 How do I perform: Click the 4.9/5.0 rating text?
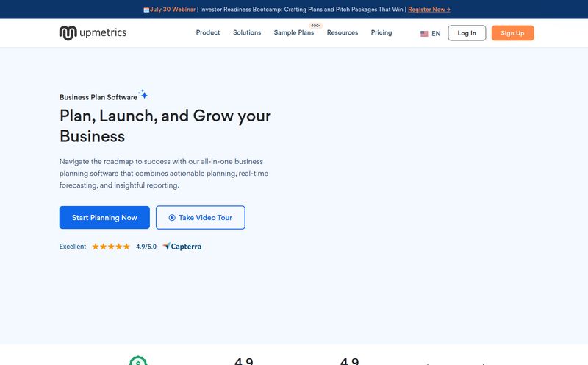tap(146, 247)
